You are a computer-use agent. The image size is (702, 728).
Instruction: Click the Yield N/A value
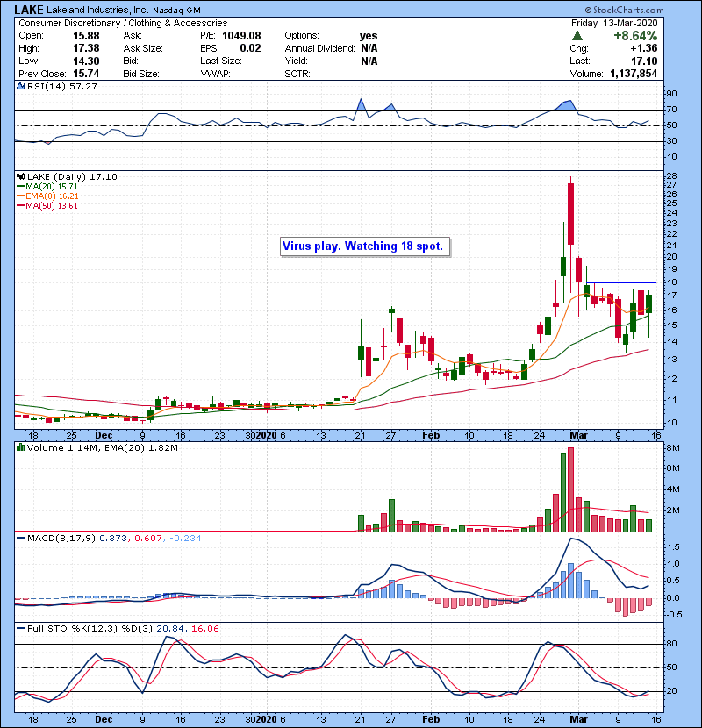coord(369,61)
